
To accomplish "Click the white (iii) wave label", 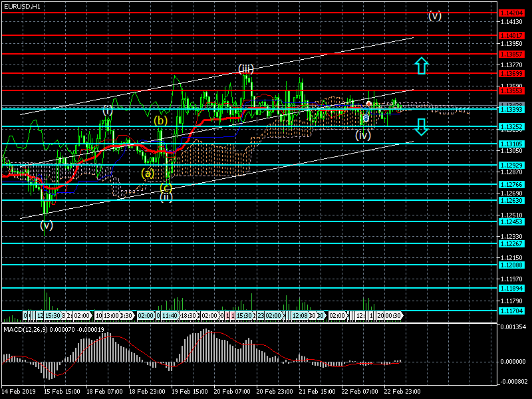I will pos(246,69).
